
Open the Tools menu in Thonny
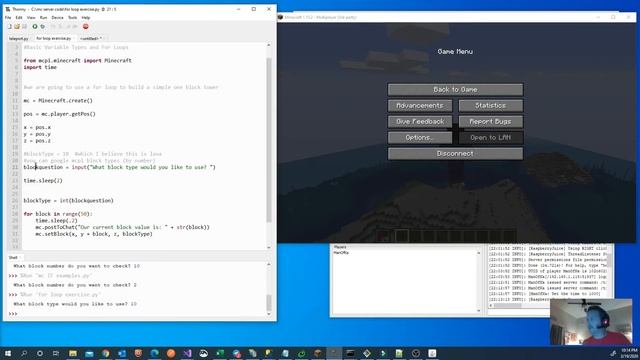pyautogui.click(x=72, y=18)
